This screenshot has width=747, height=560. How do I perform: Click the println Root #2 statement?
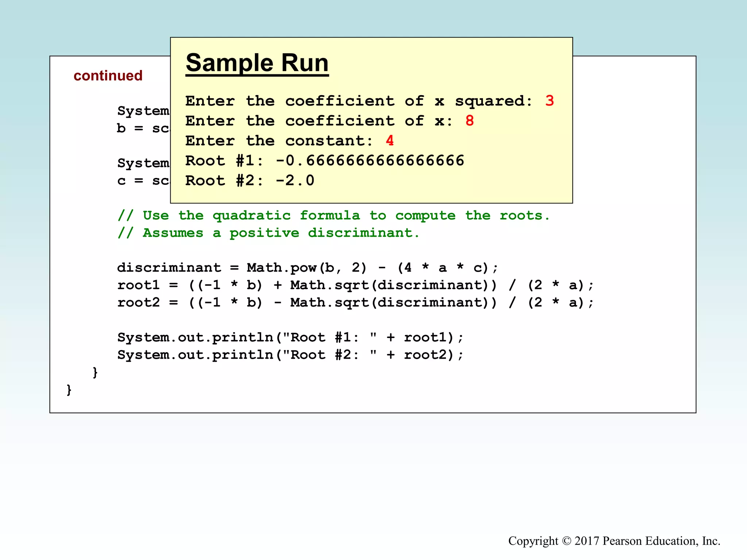click(290, 355)
